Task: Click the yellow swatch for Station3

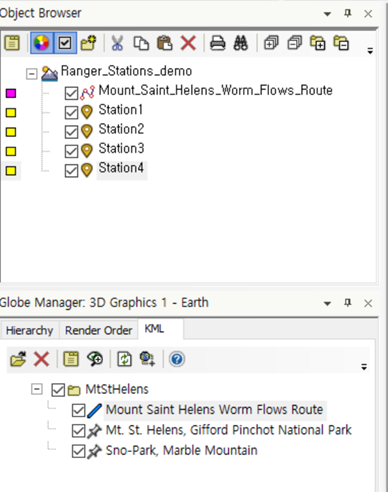Action: pyautogui.click(x=11, y=151)
